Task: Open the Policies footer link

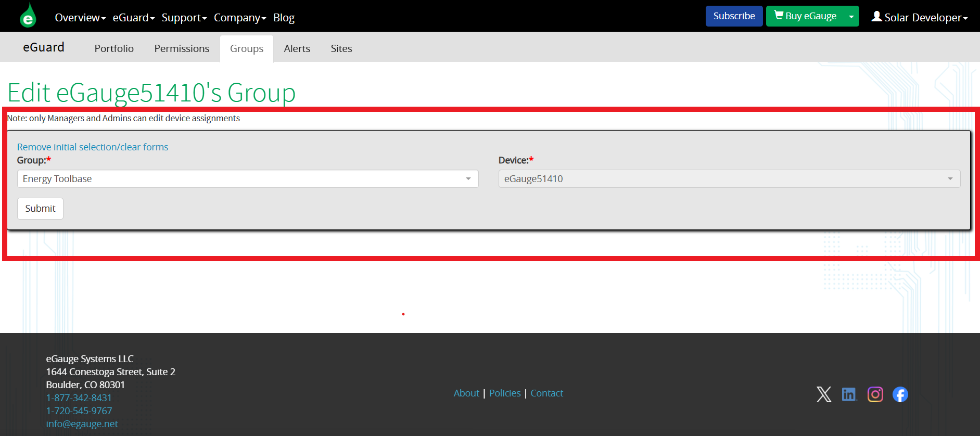Action: coord(505,393)
